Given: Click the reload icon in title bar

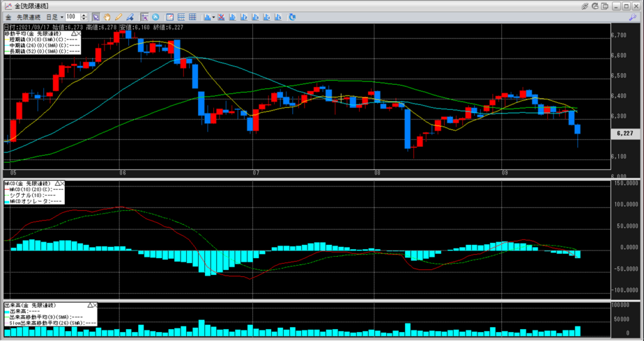Looking at the screenshot, I should (595, 6).
